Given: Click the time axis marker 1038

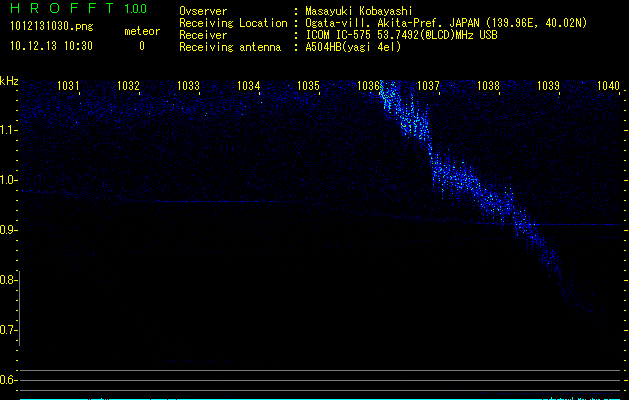Looking at the screenshot, I should coord(488,85).
